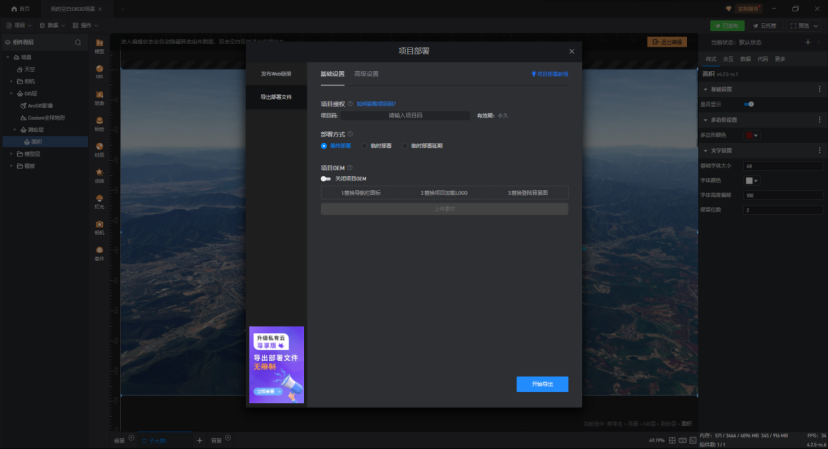The width and height of the screenshot is (828, 449).
Task: Open the three-dot menu for 多边形设置 section
Action: point(820,120)
